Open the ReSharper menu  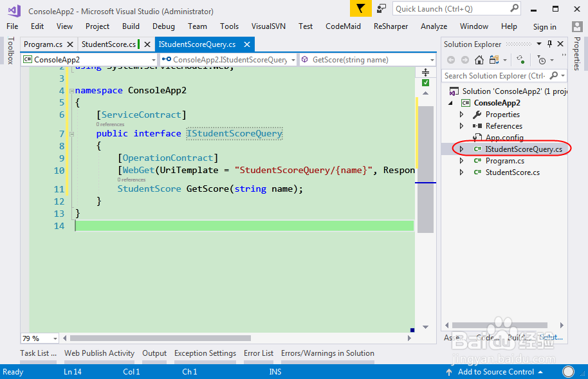click(x=390, y=26)
